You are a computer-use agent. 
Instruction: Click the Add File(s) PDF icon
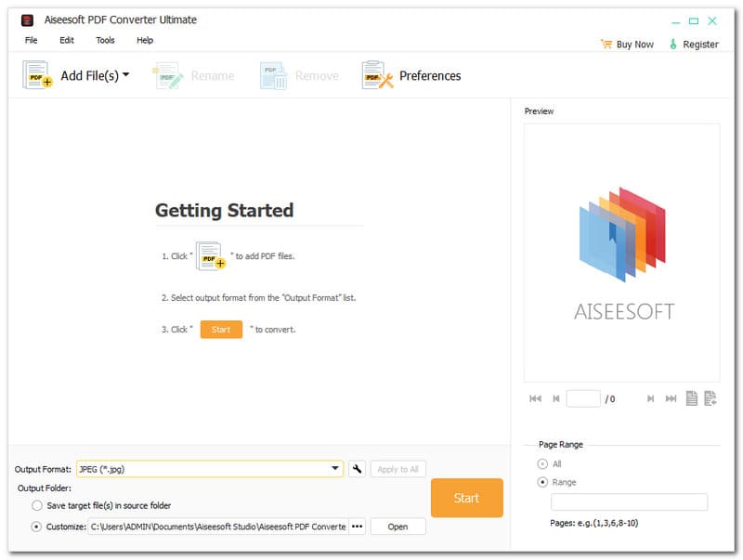(36, 75)
